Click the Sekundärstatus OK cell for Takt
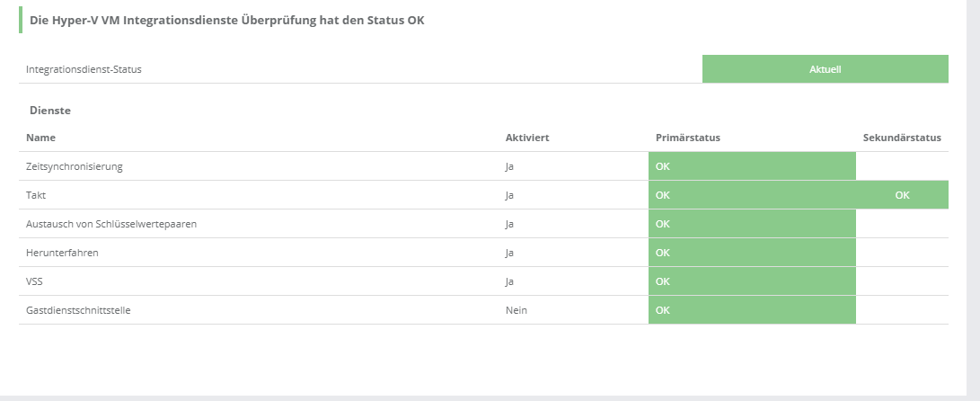The width and height of the screenshot is (980, 401). pyautogui.click(x=902, y=195)
